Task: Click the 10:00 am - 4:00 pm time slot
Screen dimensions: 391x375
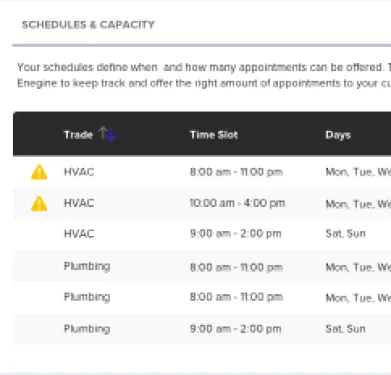Action: (237, 203)
